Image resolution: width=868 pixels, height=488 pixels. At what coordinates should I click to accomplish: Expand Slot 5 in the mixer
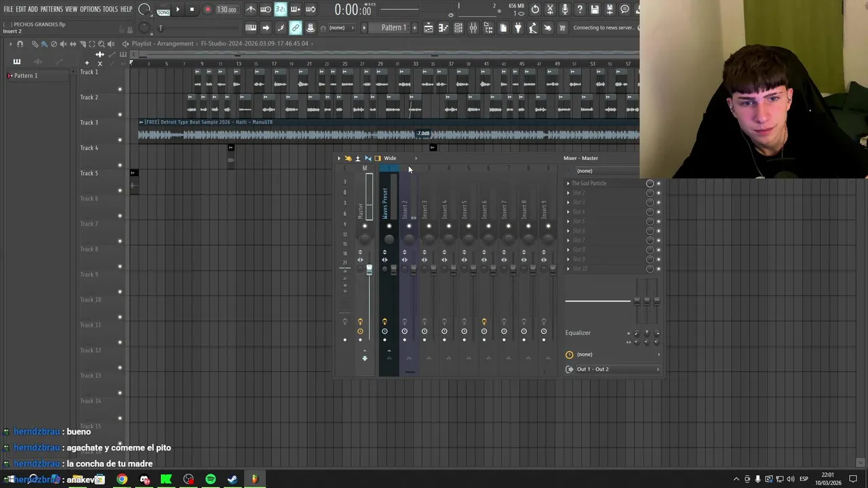coord(568,222)
